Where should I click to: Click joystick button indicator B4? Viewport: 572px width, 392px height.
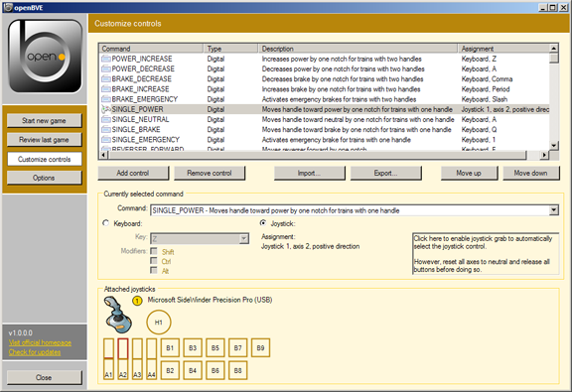coord(193,370)
